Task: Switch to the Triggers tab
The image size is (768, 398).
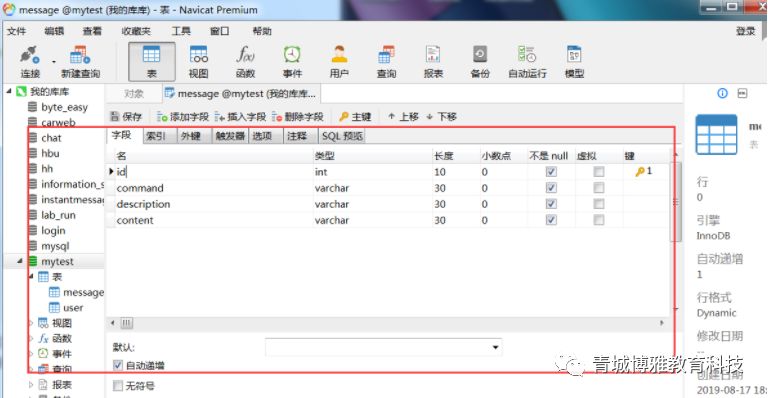Action: click(x=230, y=136)
